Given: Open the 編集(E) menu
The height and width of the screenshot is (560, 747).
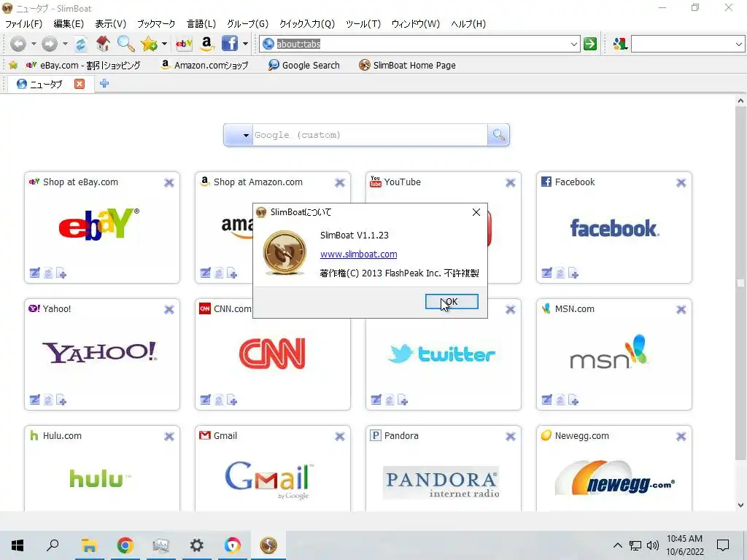Looking at the screenshot, I should tap(69, 24).
